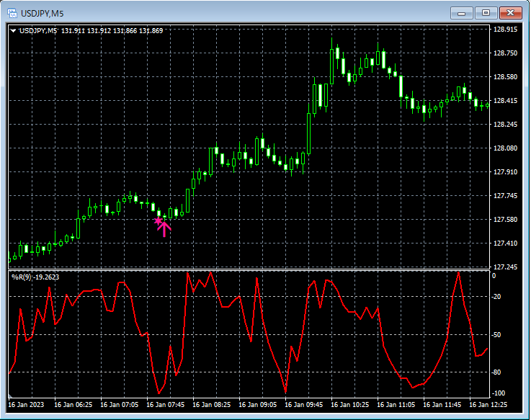Click the 16 Jan 08:25 time label
This screenshot has height=420, width=531.
[212, 405]
